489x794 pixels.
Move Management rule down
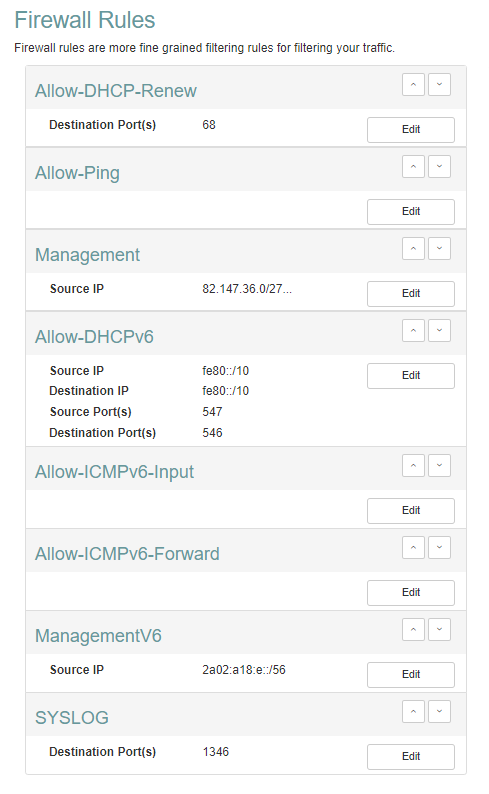pyautogui.click(x=439, y=249)
